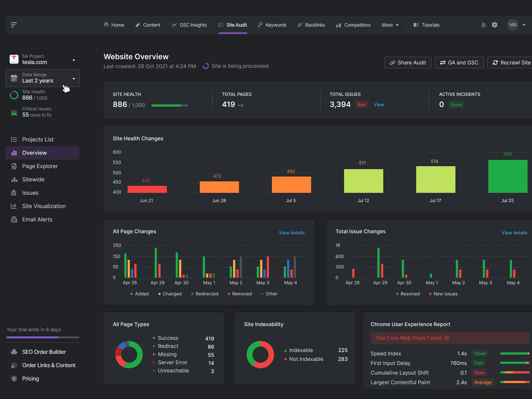Click the Site Core Web Vitals Failed banner
Viewport: 532px width, 399px height.
point(450,338)
